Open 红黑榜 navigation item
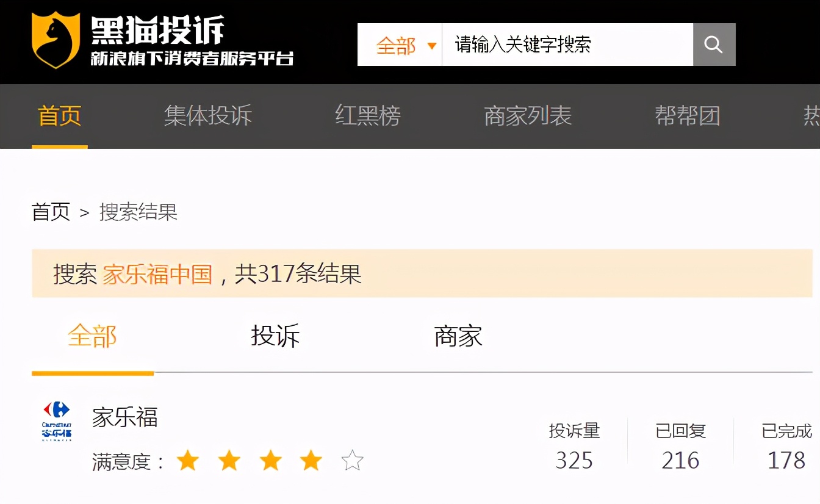 click(x=368, y=115)
